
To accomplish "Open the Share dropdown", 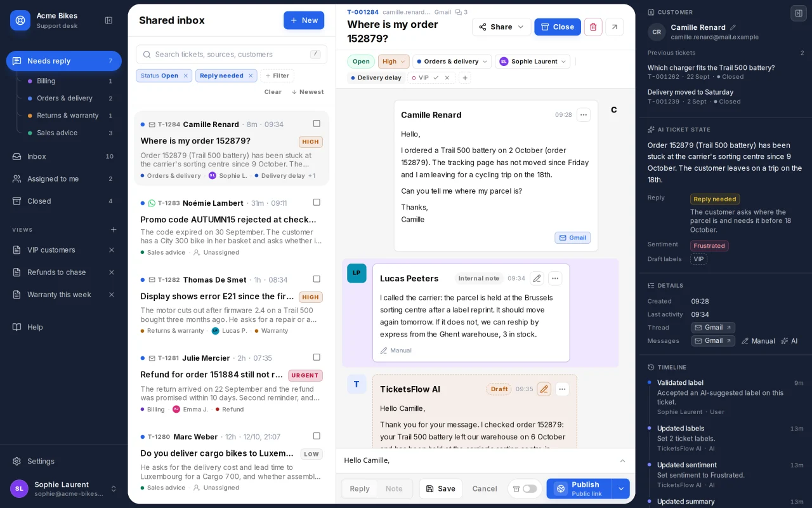I will click(x=502, y=27).
